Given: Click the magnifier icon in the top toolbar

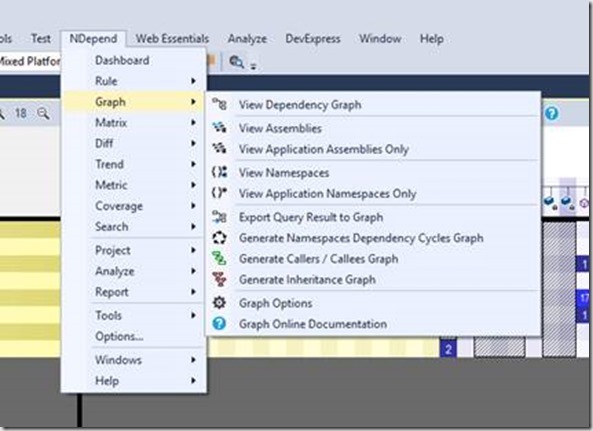Looking at the screenshot, I should (237, 62).
